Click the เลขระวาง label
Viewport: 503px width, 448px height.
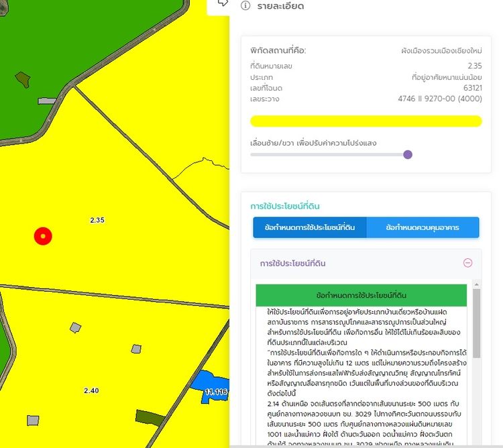pos(265,99)
